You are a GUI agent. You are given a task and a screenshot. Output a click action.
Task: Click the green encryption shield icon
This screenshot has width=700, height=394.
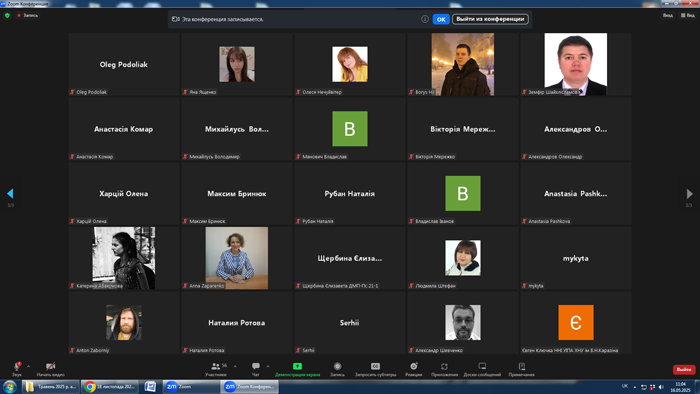click(7, 15)
